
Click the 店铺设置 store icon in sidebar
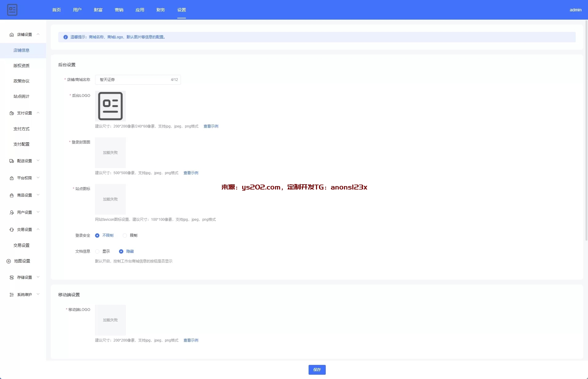pos(12,35)
